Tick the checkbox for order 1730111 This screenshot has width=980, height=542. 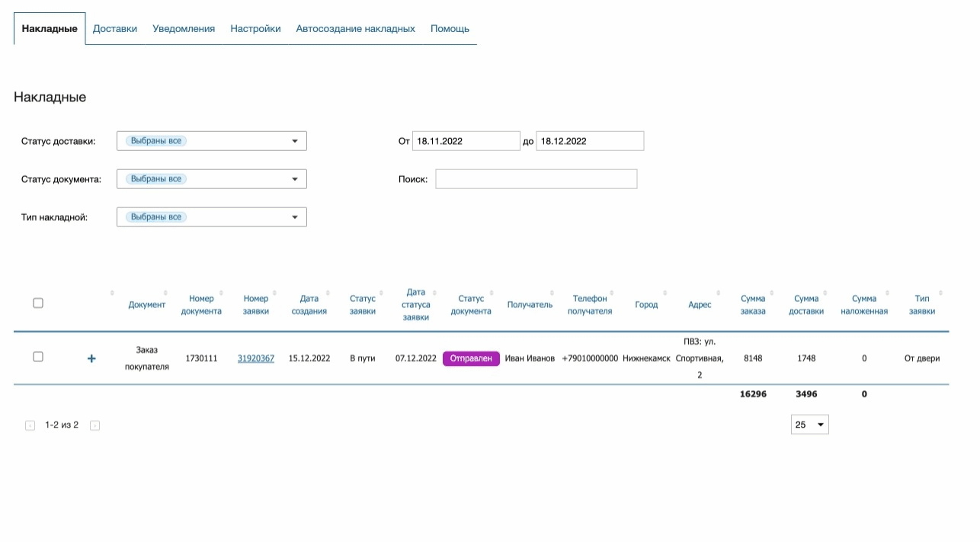click(38, 357)
